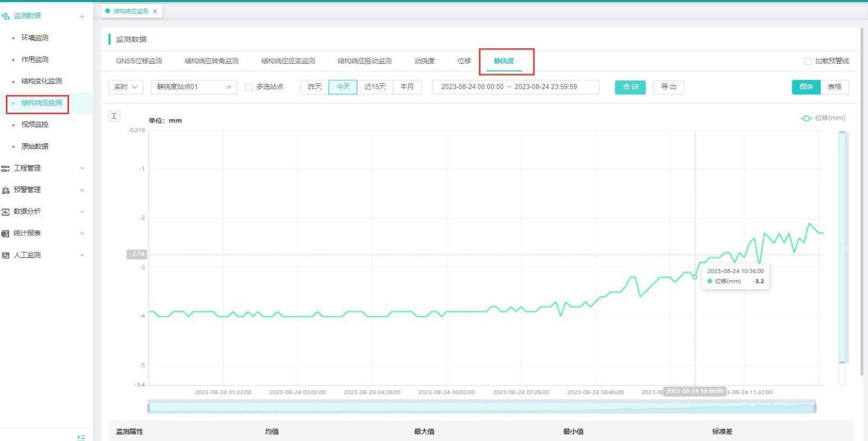Click the 人工监测 icon in sidebar

pyautogui.click(x=6, y=255)
